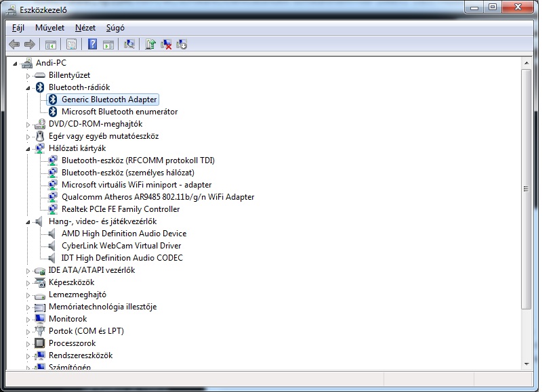This screenshot has width=555, height=392.
Task: Expand the Lemezmeghajtó category
Action: tap(28, 295)
